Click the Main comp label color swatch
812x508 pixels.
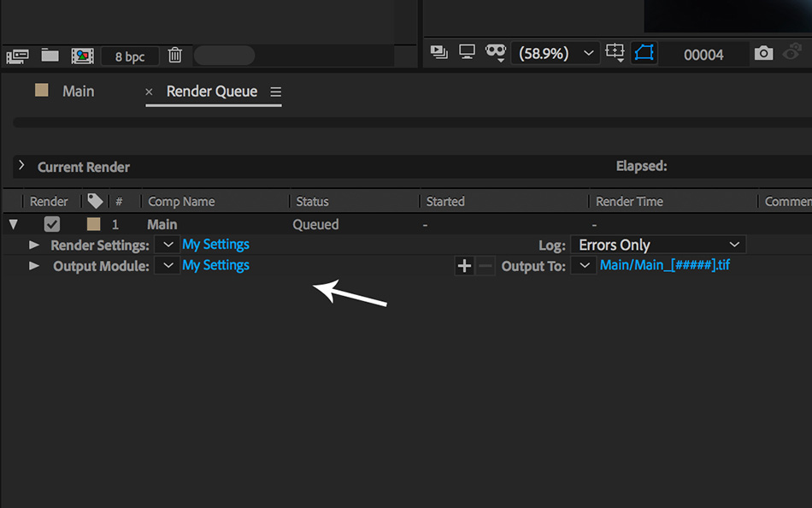94,225
